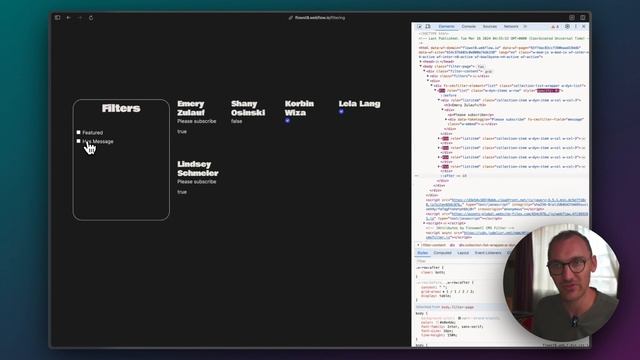Open the DevTools settings gear

point(567,27)
